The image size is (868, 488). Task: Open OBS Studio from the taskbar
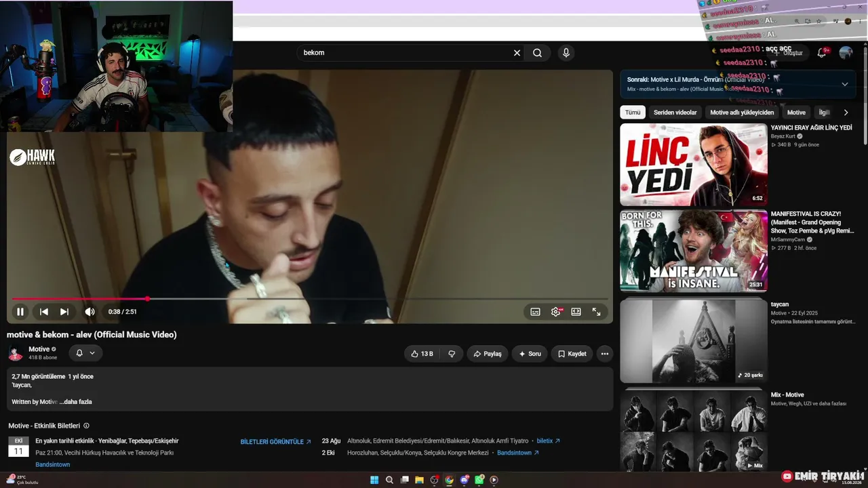click(435, 480)
